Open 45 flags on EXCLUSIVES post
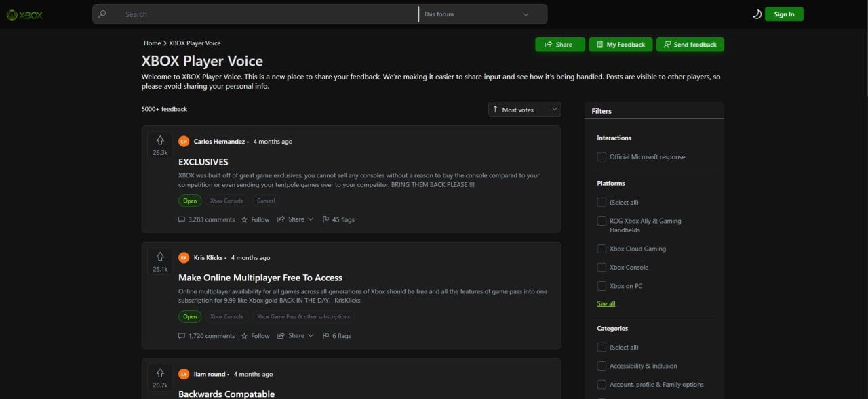Viewport: 868px width, 399px height. click(x=338, y=219)
